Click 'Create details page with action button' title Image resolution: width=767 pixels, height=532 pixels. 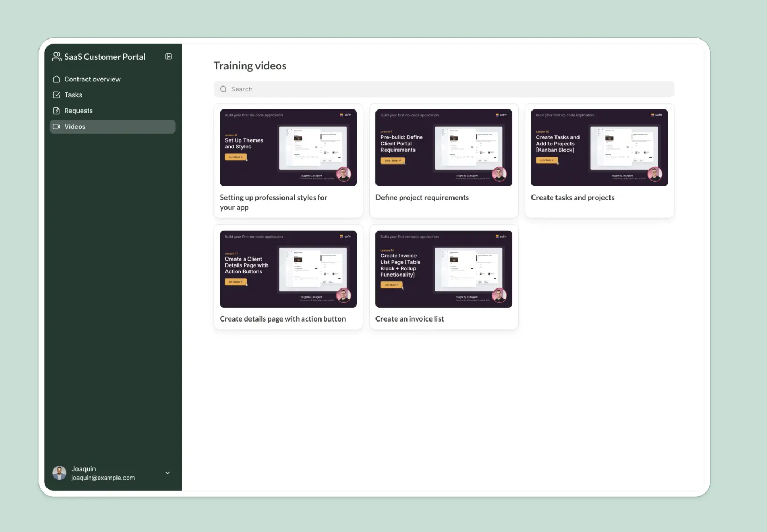tap(283, 319)
